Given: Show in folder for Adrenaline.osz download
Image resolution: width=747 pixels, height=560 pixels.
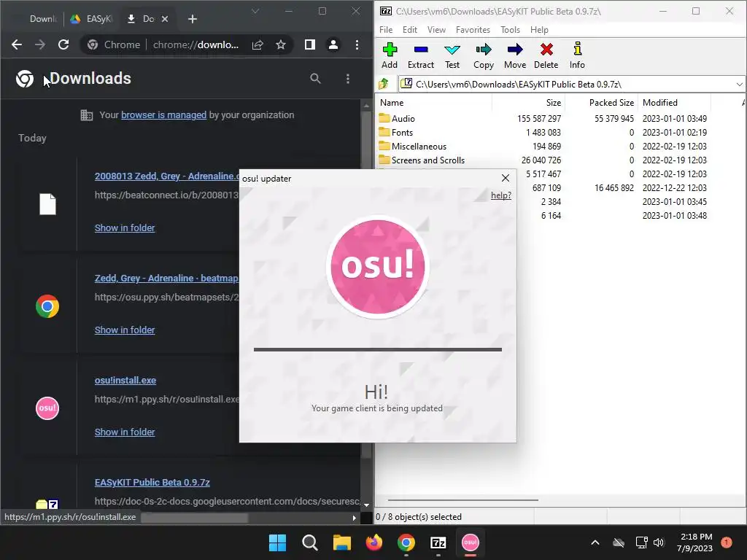Looking at the screenshot, I should click(x=125, y=227).
